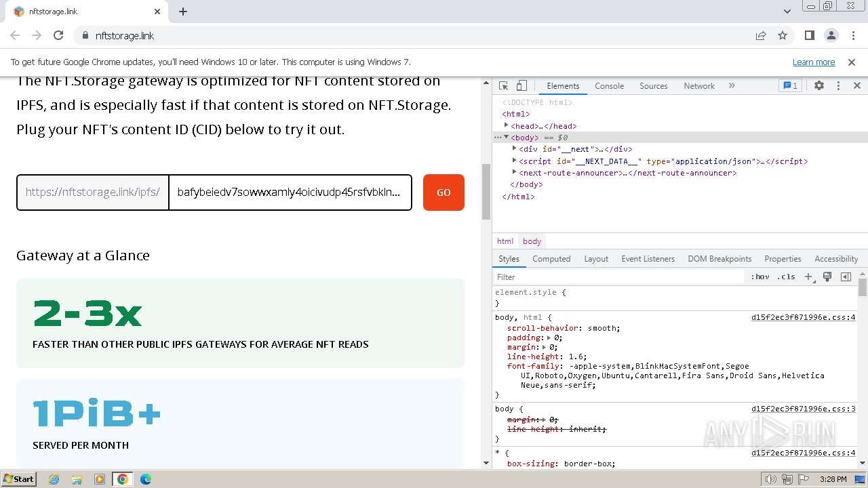Go forward to next page
This screenshot has height=488, width=868.
pyautogui.click(x=37, y=35)
